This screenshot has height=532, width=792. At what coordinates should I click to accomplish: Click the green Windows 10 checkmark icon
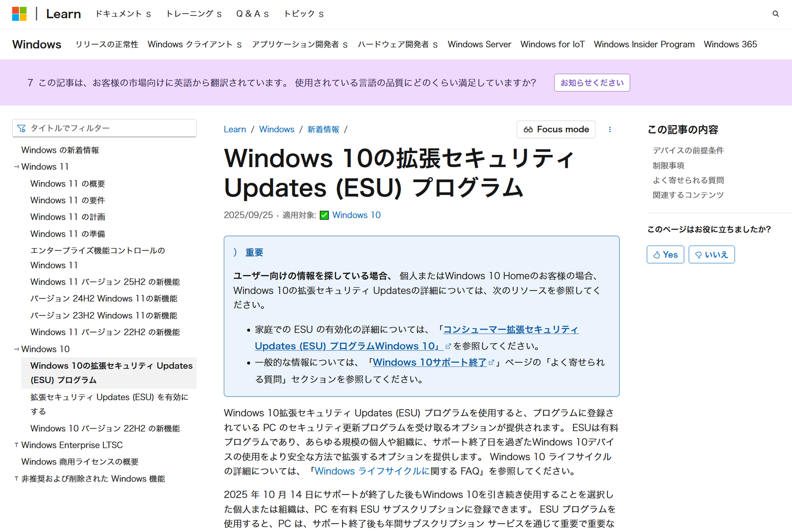pos(324,215)
